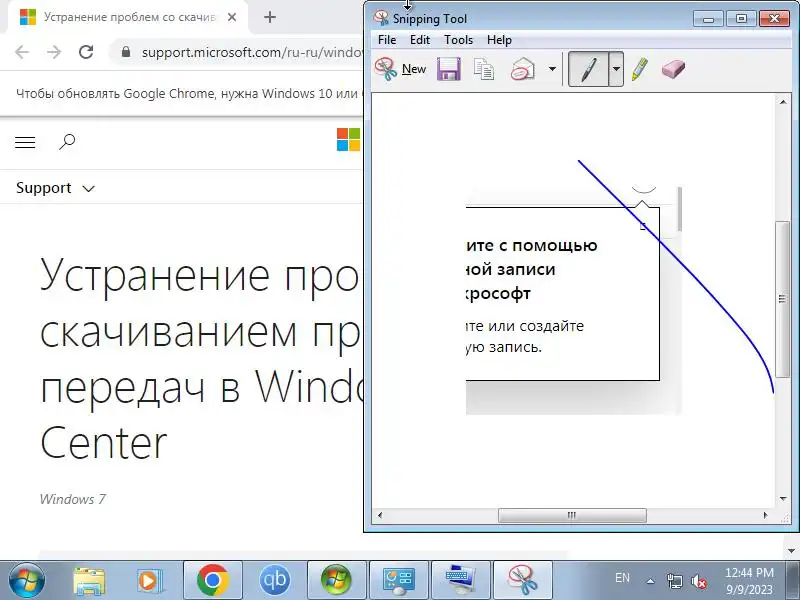The image size is (800, 600).
Task: Switch to Snipping Tool in taskbar
Action: point(522,581)
